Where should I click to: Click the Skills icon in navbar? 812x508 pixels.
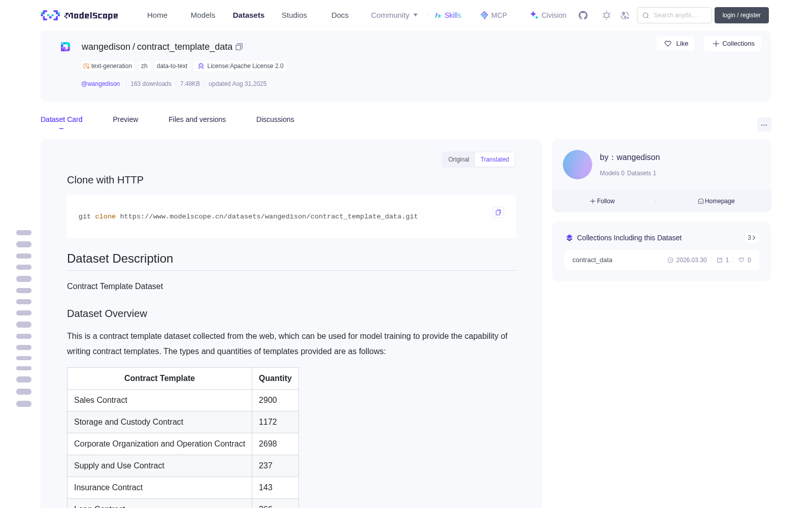tap(438, 15)
